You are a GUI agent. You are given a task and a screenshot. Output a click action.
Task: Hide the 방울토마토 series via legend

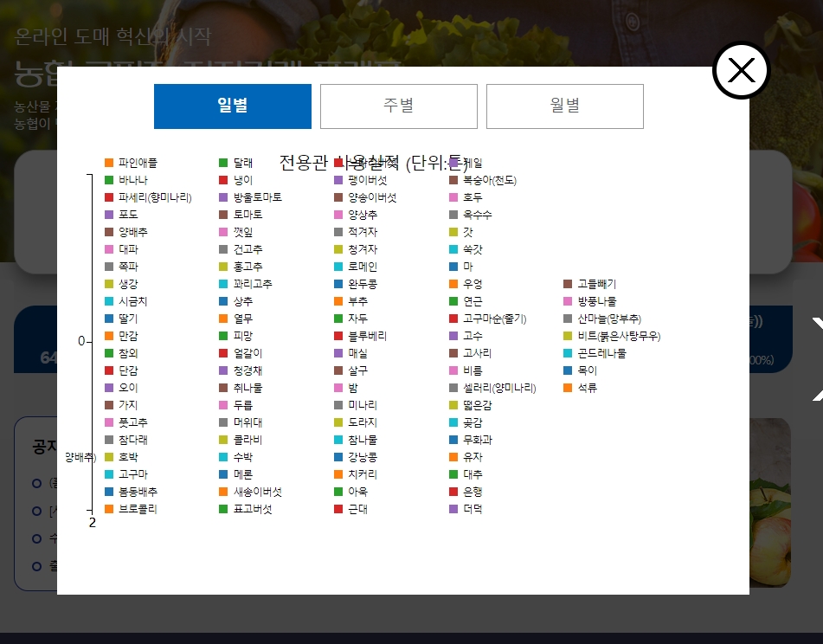click(251, 197)
